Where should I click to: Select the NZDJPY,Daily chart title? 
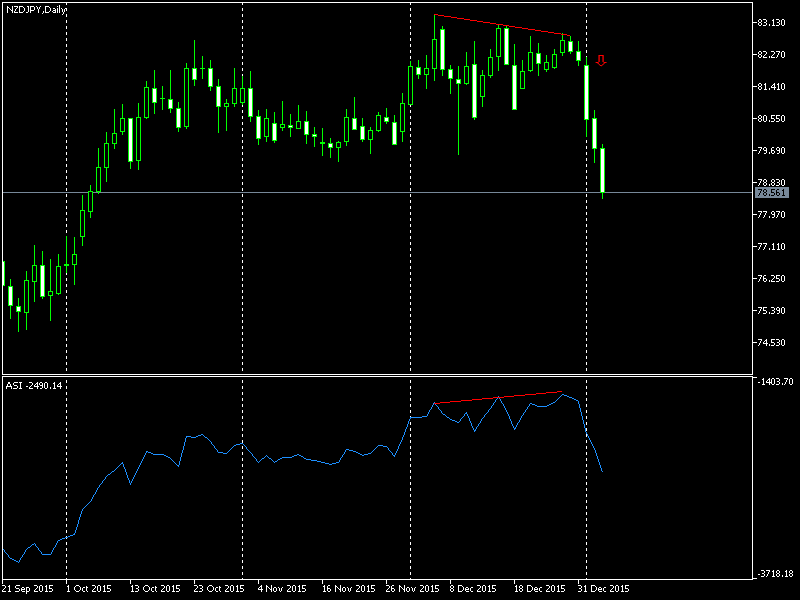[x=36, y=10]
